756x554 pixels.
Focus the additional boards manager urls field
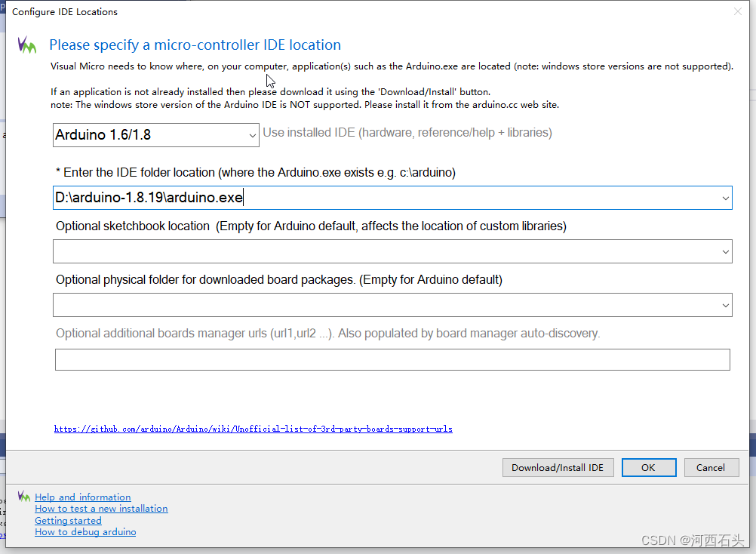tap(392, 360)
